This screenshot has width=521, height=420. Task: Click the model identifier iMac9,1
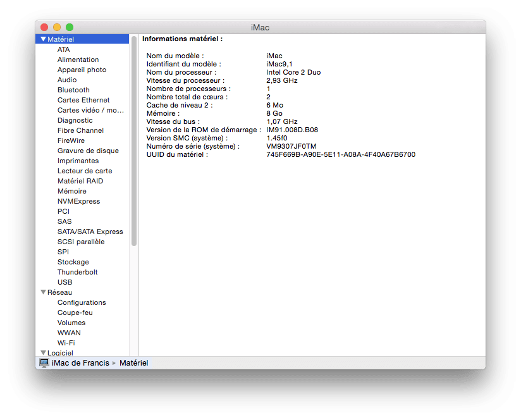click(x=279, y=64)
